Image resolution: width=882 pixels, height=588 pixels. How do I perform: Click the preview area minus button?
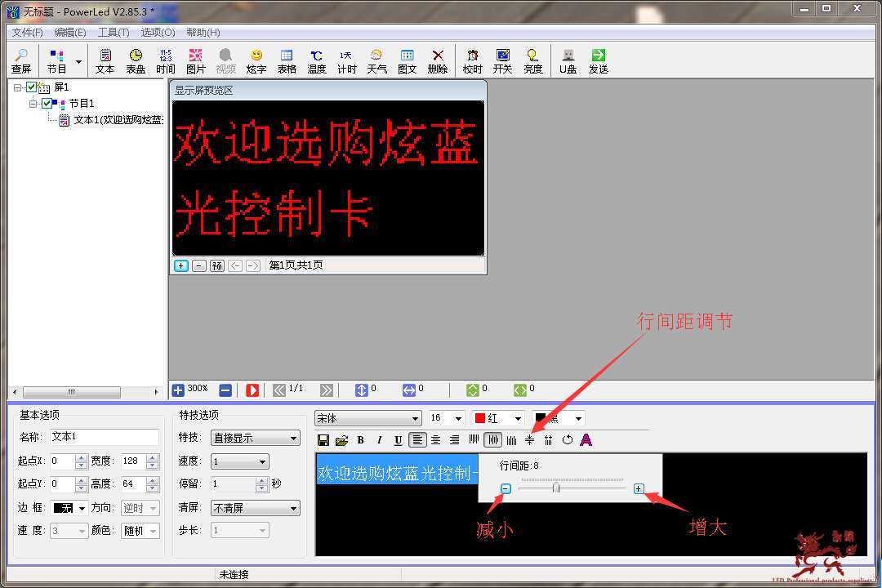click(199, 265)
